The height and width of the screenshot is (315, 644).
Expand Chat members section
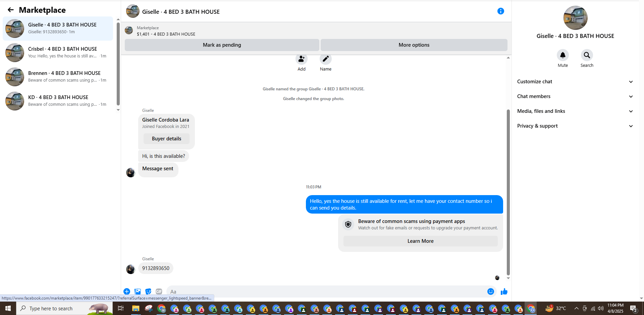pos(575,96)
